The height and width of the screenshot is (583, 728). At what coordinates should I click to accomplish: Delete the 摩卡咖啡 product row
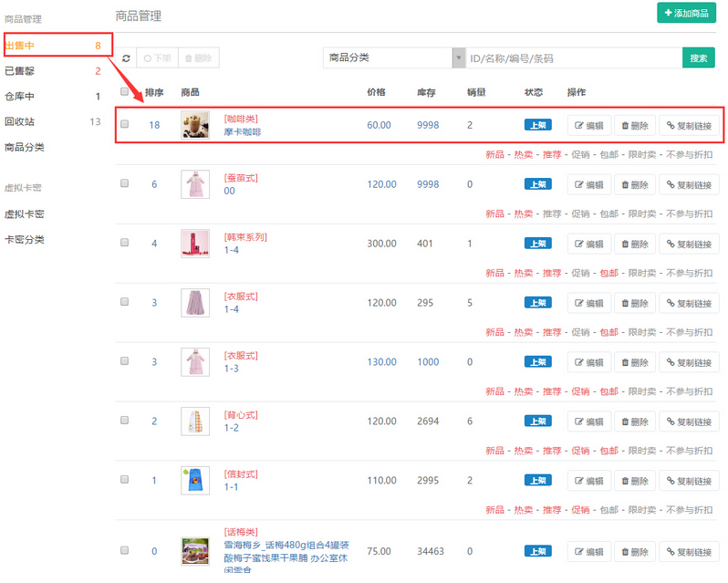(634, 126)
